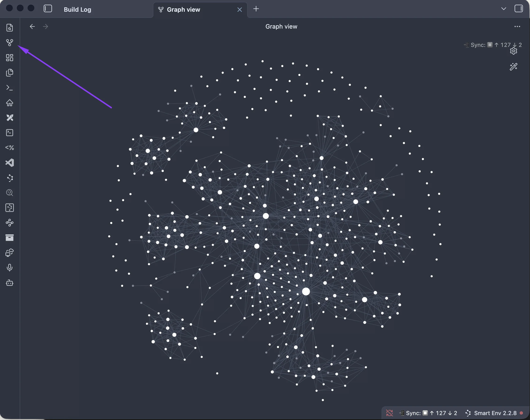Click the VS Code ribbon icon

(x=10, y=163)
